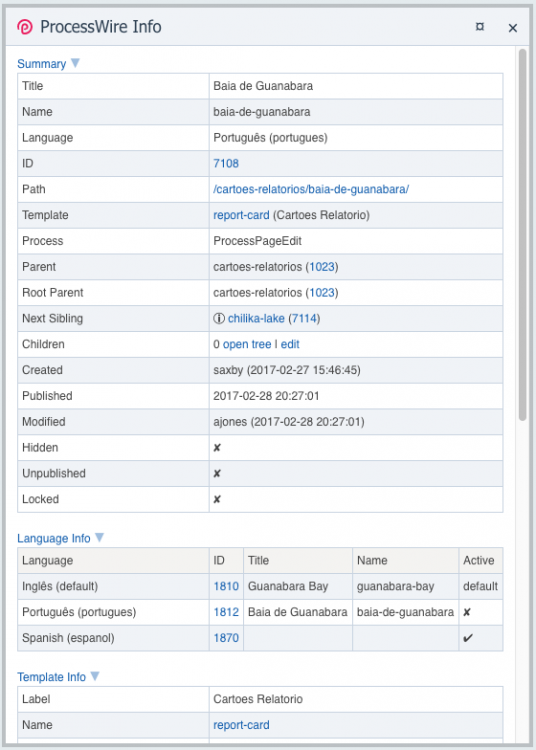Select 'Spanish (espanol)' language cell
536x750 pixels.
coord(68,638)
